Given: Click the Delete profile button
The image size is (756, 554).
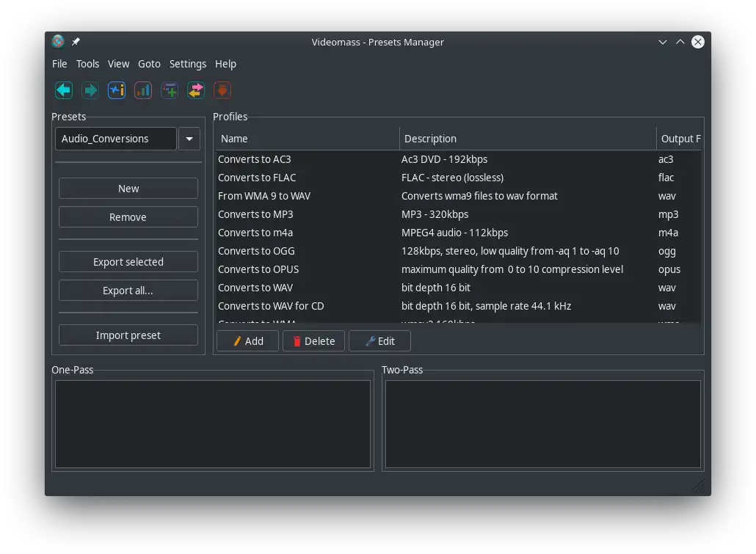Looking at the screenshot, I should (313, 341).
